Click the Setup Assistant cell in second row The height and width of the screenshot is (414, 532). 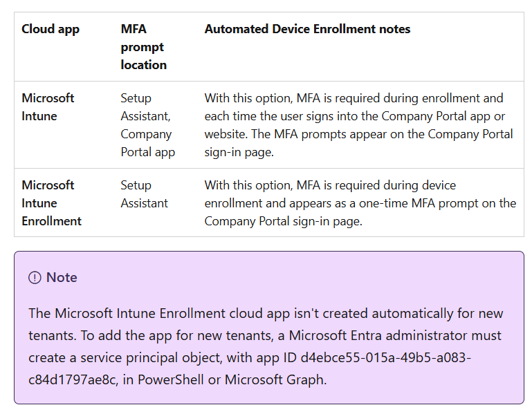coord(144,194)
